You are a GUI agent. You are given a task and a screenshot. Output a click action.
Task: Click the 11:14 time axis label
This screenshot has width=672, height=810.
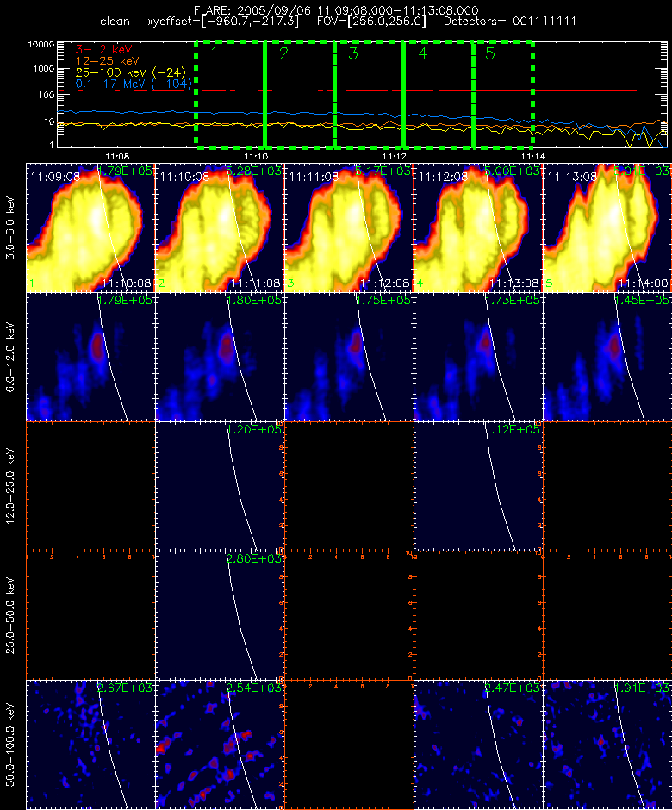[x=533, y=156]
